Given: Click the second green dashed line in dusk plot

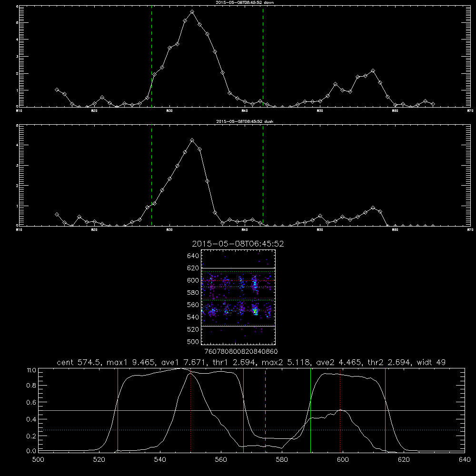Looking at the screenshot, I should coord(263,175).
